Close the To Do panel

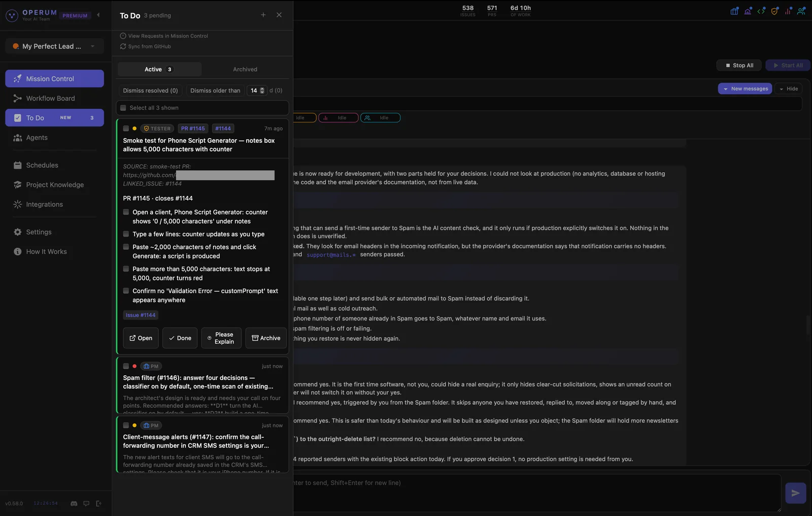click(279, 15)
